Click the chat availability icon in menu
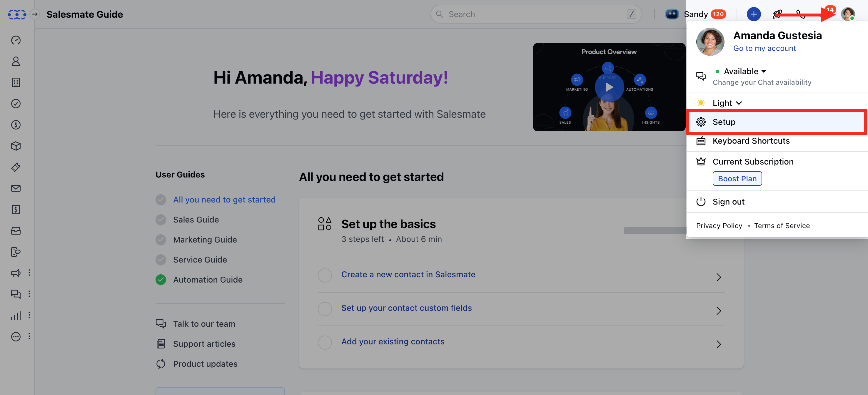Image resolution: width=868 pixels, height=395 pixels. (x=700, y=76)
